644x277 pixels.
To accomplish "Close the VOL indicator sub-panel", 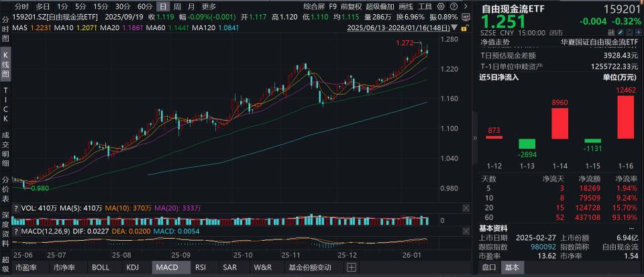I will click(x=466, y=208).
